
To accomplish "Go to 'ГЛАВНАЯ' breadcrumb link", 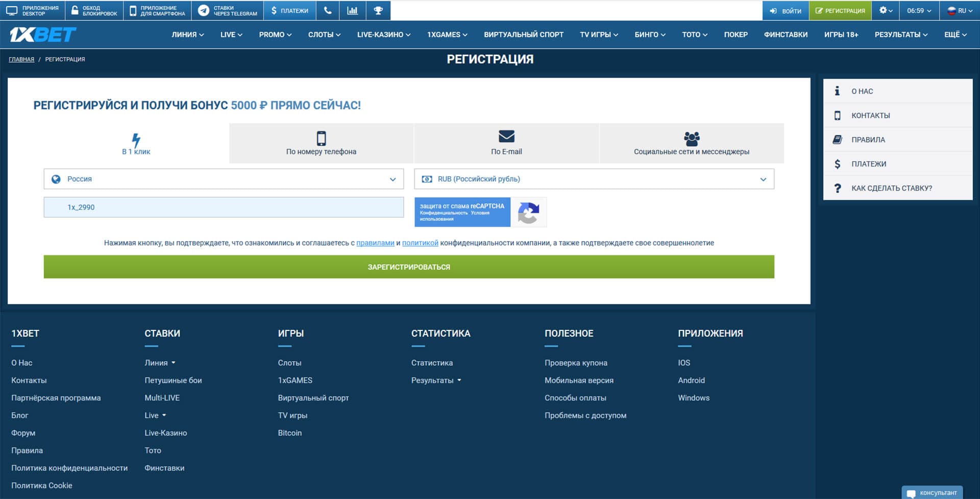I will coord(21,59).
